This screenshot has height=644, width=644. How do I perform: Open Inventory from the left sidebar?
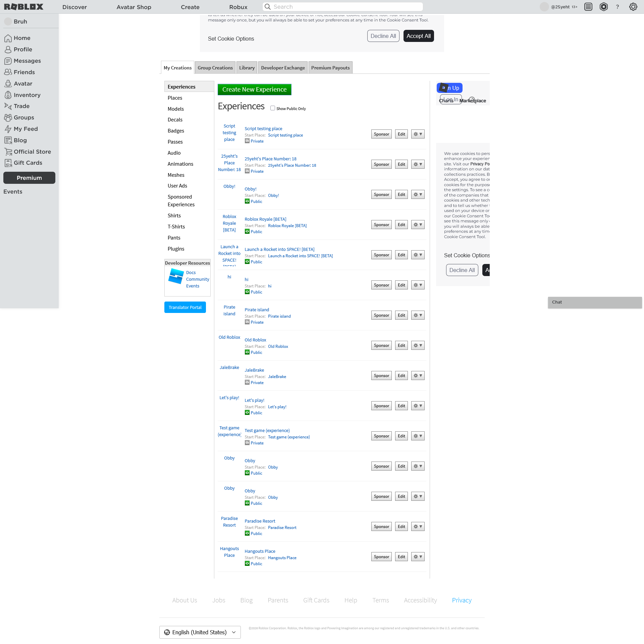click(27, 95)
